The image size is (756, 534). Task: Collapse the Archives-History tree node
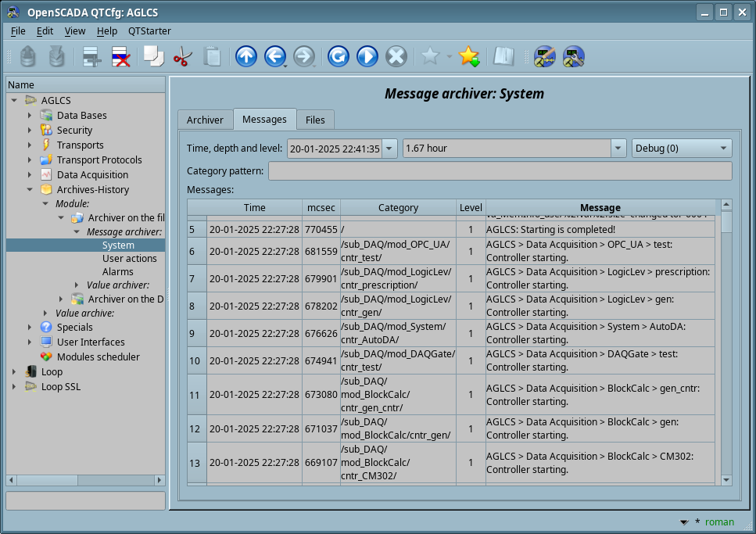[30, 189]
